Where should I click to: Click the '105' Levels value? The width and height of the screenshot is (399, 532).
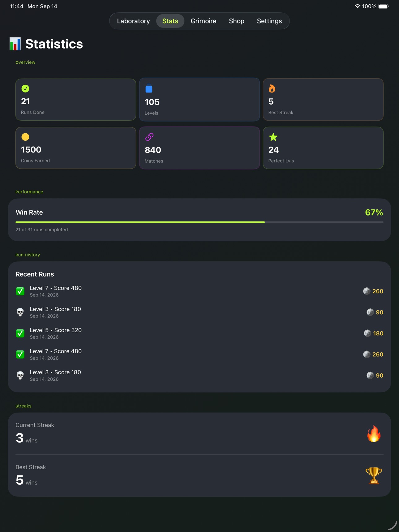coord(152,102)
